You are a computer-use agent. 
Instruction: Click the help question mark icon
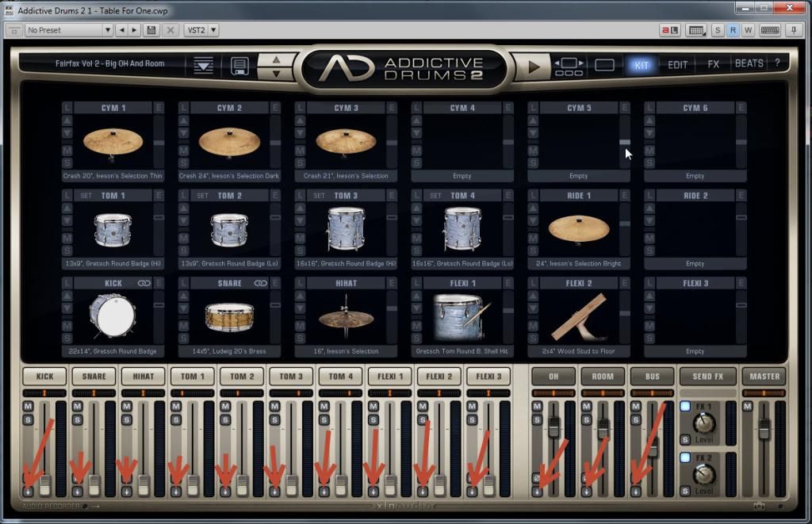tap(777, 63)
